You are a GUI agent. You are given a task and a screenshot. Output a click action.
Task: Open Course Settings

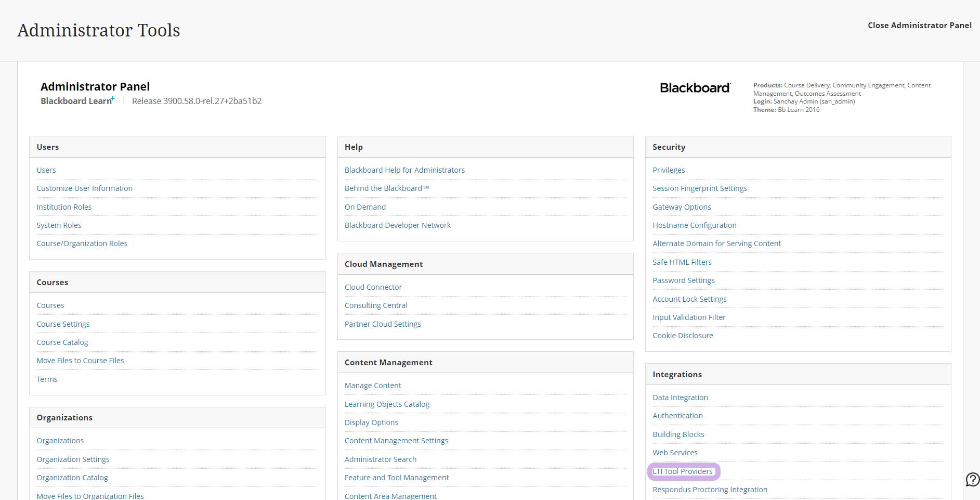coord(63,324)
